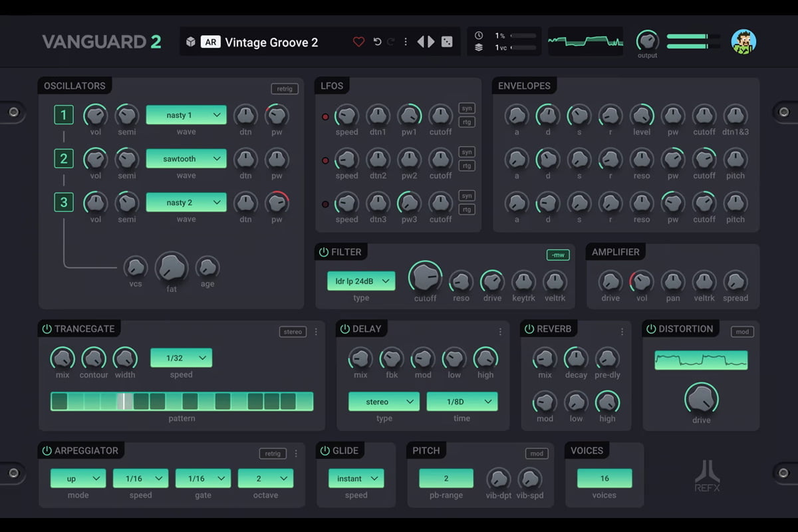Viewport: 798px width, 532px height.
Task: Open the Delay type stereo dropdown
Action: coord(384,402)
